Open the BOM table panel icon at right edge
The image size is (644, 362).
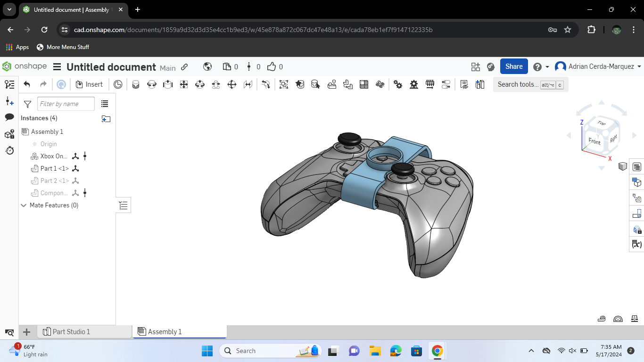[637, 167]
